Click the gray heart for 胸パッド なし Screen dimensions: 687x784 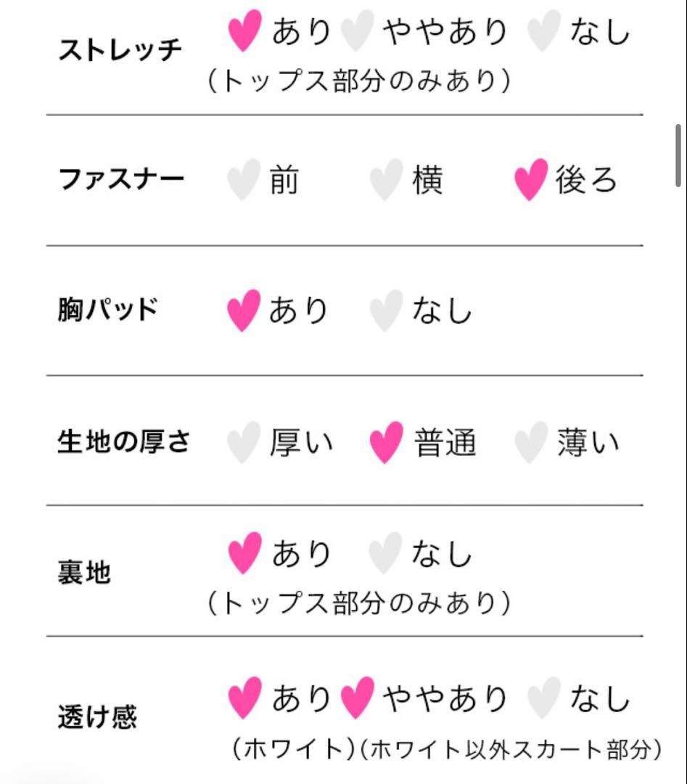point(386,312)
